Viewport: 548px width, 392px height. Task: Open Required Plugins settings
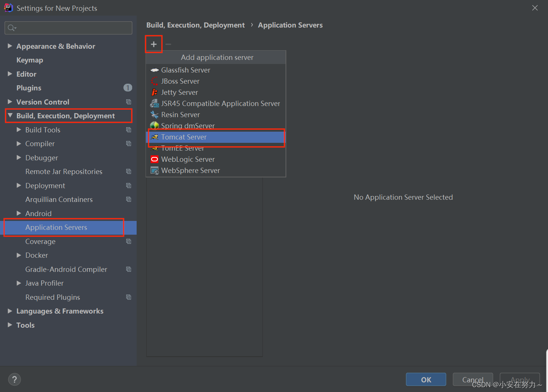[52, 297]
